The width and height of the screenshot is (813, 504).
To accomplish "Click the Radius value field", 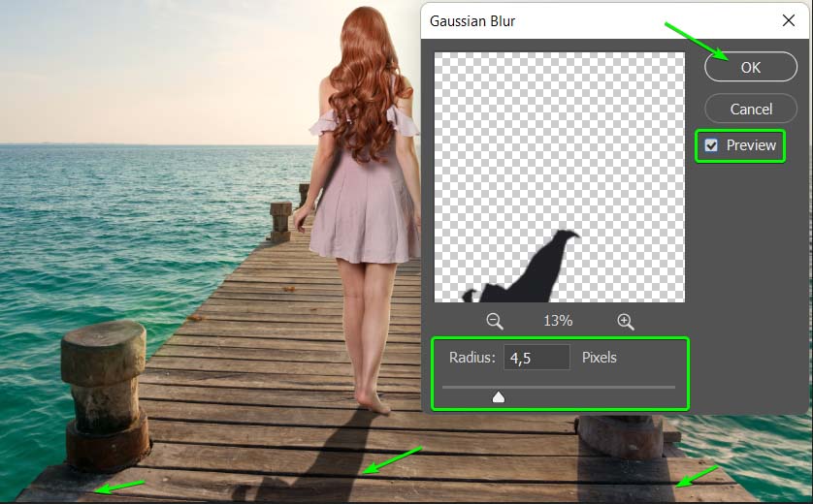I will coord(537,358).
